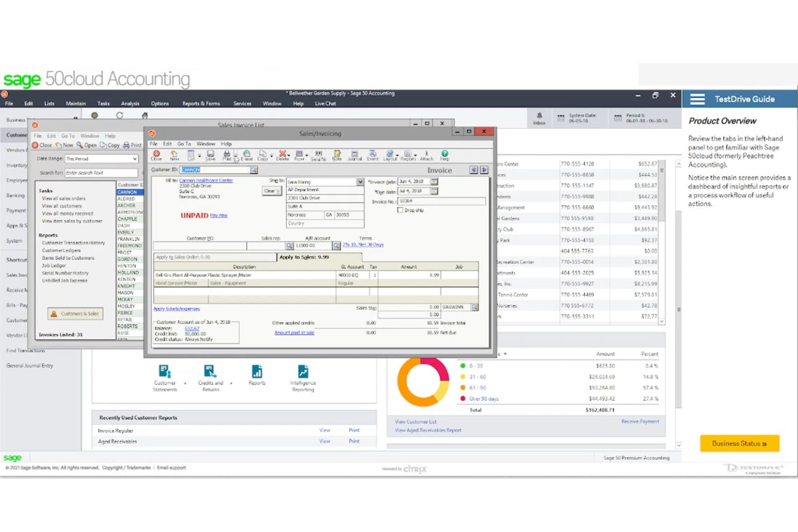Click the home icon in main toolbar
Viewport: 798px width, 532px height.
tap(145, 115)
